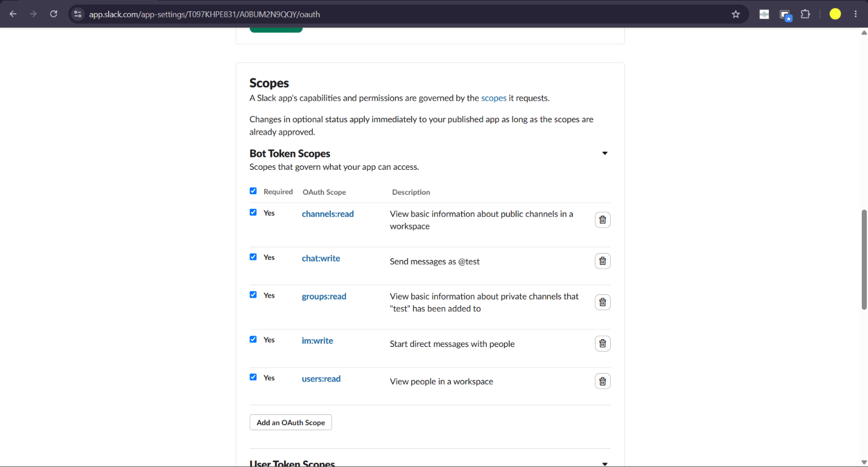The image size is (868, 467).
Task: Click the Description column header
Action: 411,192
